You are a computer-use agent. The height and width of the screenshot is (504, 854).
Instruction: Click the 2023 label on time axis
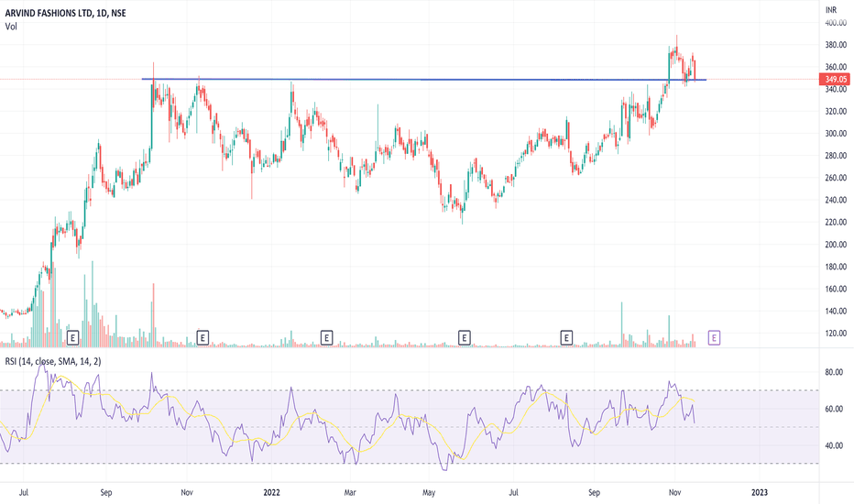coord(760,493)
